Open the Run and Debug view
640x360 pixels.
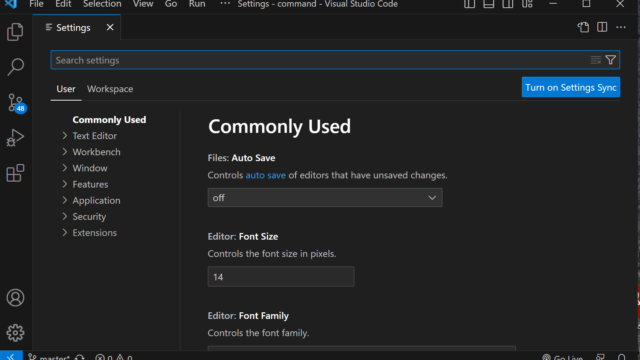pyautogui.click(x=15, y=138)
